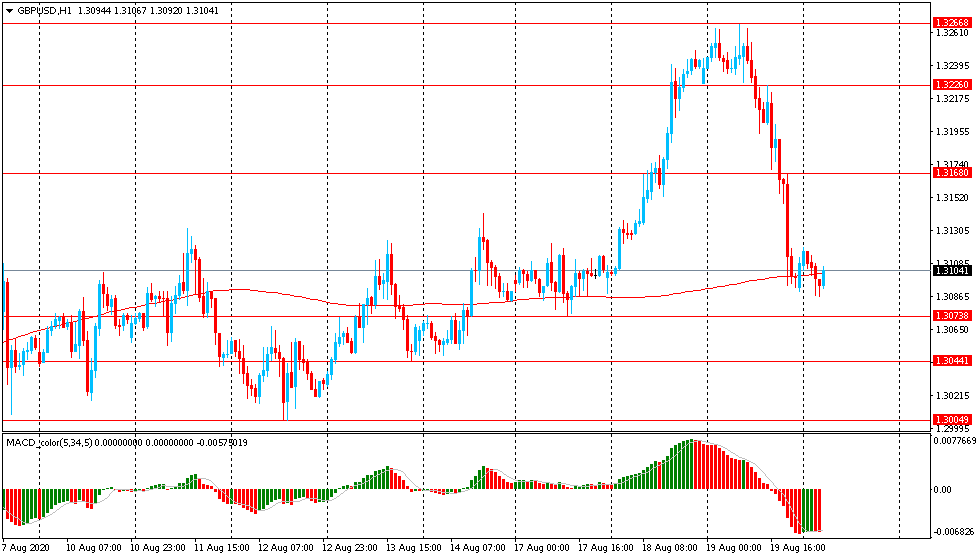Click the 19 Aug 16:00 time label
The image size is (976, 559).
[x=798, y=548]
